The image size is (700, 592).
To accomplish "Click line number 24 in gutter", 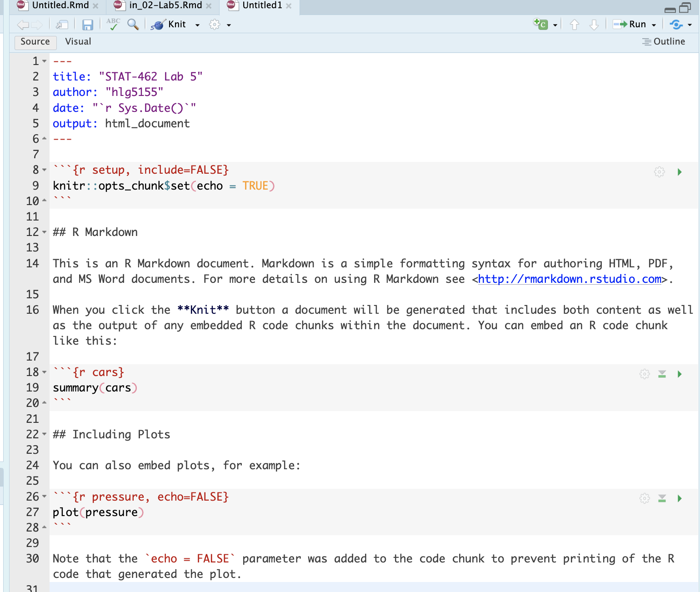I will coord(33,465).
